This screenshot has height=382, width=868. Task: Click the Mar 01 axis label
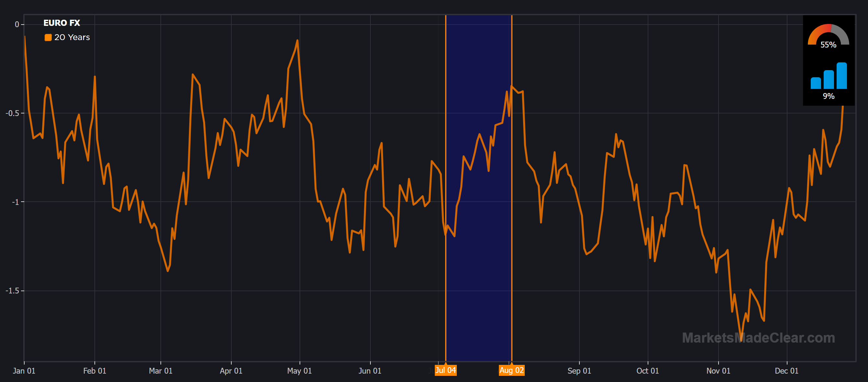click(x=161, y=371)
